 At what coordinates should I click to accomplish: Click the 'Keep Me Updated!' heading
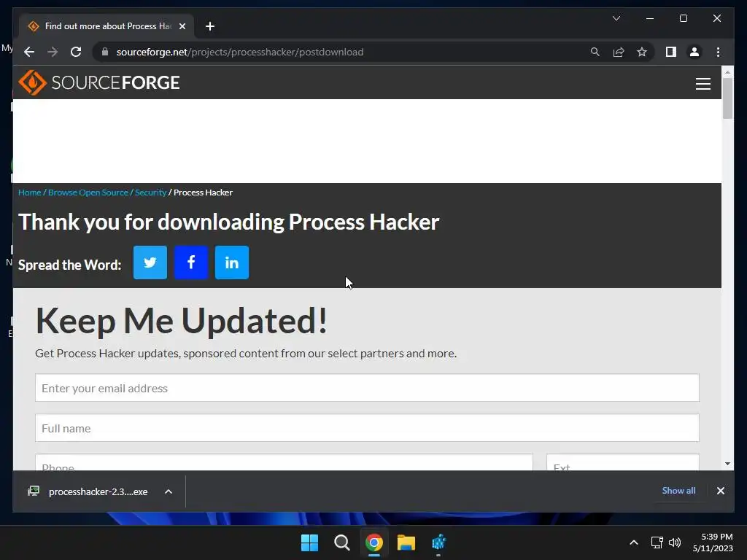[182, 321]
